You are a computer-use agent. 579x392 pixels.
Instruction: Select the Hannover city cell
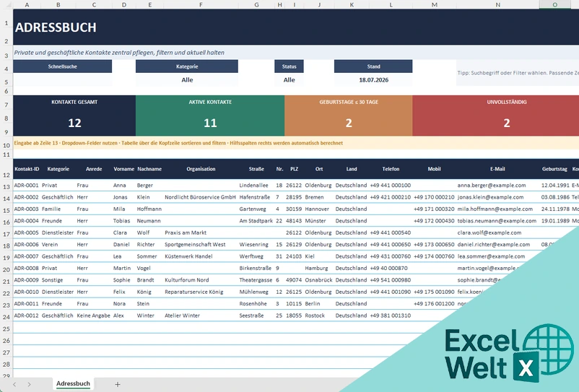click(319, 209)
